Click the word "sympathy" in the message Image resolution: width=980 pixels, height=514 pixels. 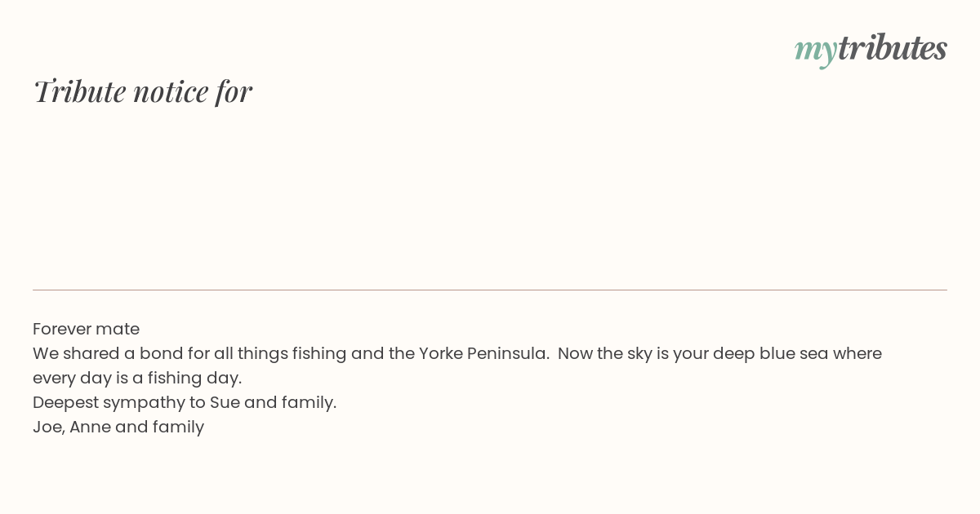click(132, 402)
